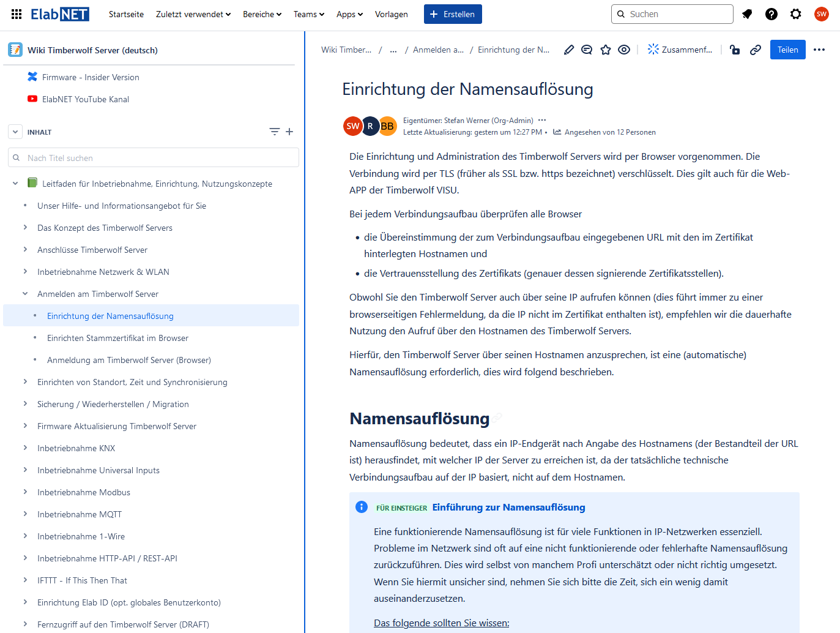Image resolution: width=840 pixels, height=633 pixels.
Task: Expand 'Inbetriebnahme KNX' node
Action: coord(25,448)
